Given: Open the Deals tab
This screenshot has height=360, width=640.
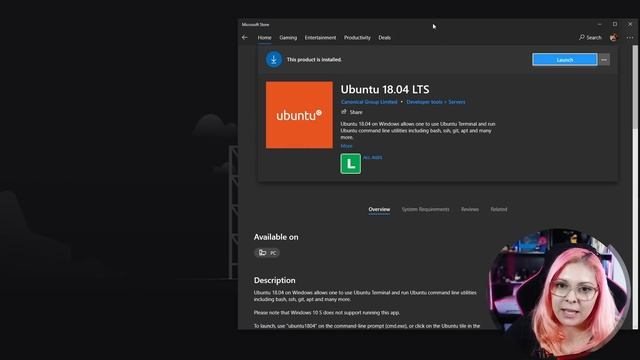Looking at the screenshot, I should (x=384, y=38).
